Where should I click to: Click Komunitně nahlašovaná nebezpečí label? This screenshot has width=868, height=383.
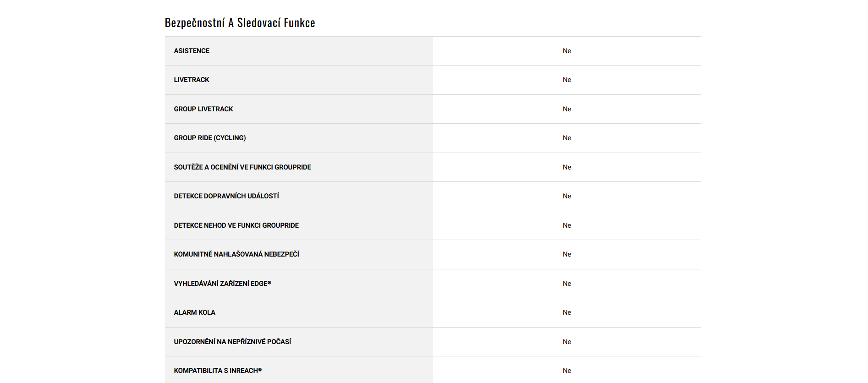tap(236, 254)
